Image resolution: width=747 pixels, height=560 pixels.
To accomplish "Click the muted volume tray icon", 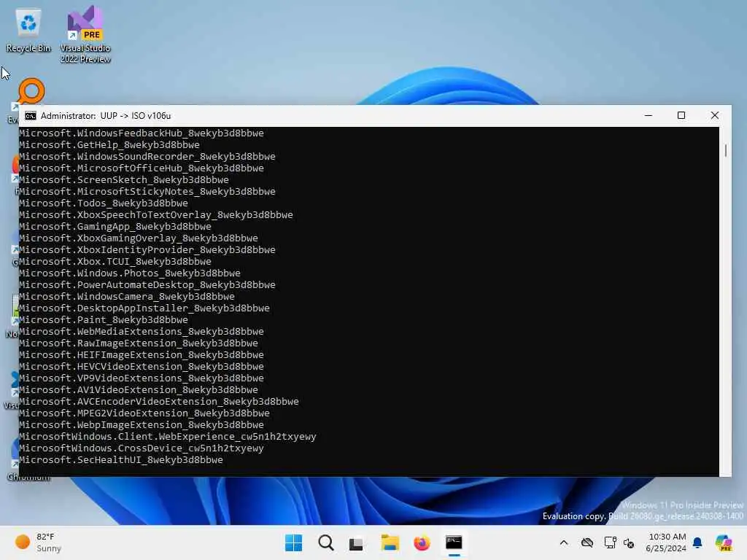I will point(629,543).
